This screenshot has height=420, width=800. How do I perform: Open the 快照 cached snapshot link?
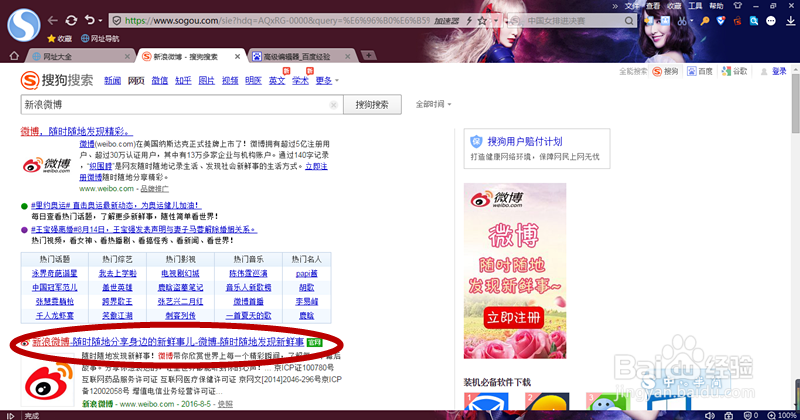click(x=226, y=404)
